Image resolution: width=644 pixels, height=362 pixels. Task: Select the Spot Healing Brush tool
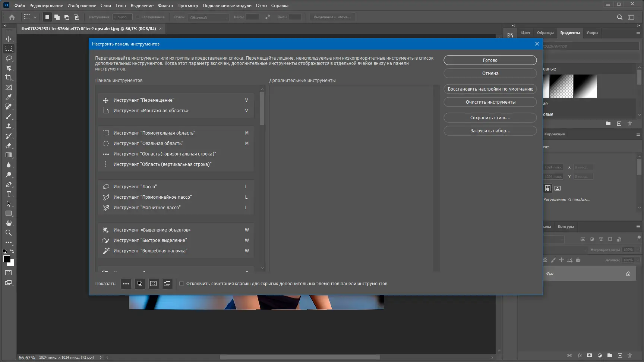tap(9, 107)
